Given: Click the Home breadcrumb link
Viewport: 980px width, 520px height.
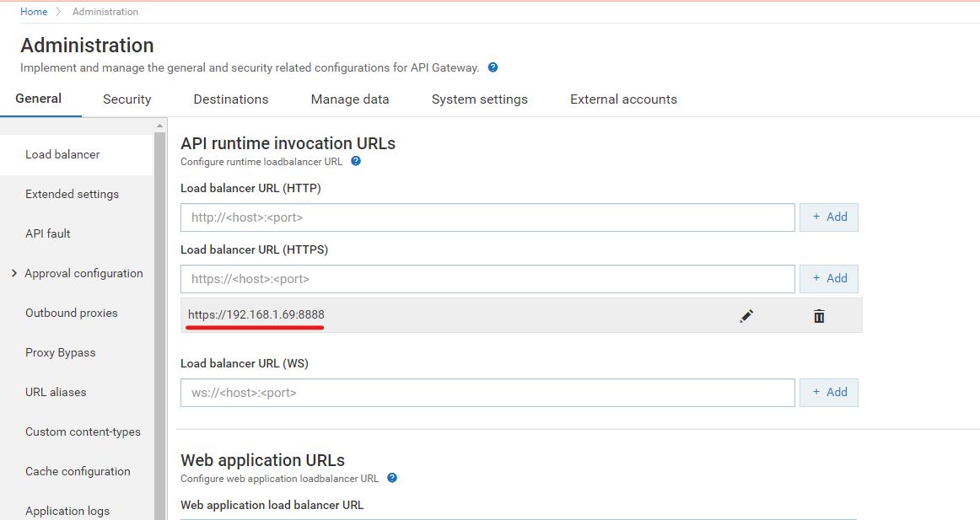Looking at the screenshot, I should [34, 12].
